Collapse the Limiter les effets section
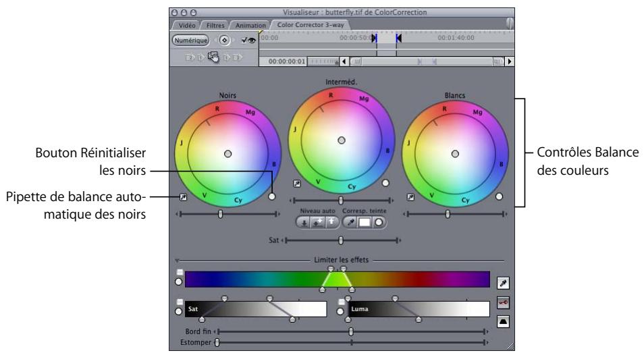This screenshot has width=644, height=353. tap(177, 261)
